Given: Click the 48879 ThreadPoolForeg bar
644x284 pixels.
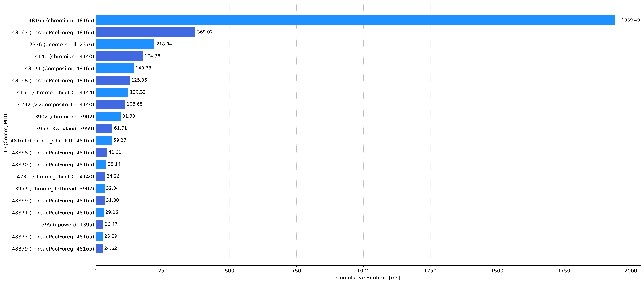Looking at the screenshot, I should coord(99,249).
